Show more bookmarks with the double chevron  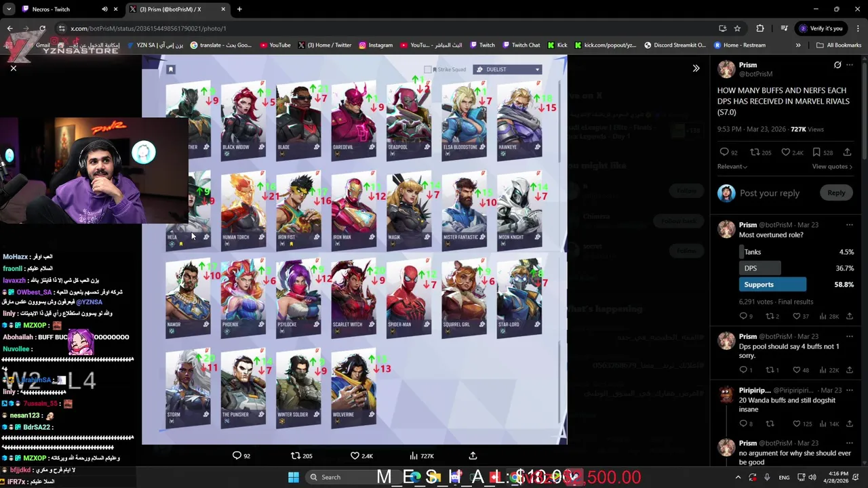(x=798, y=45)
